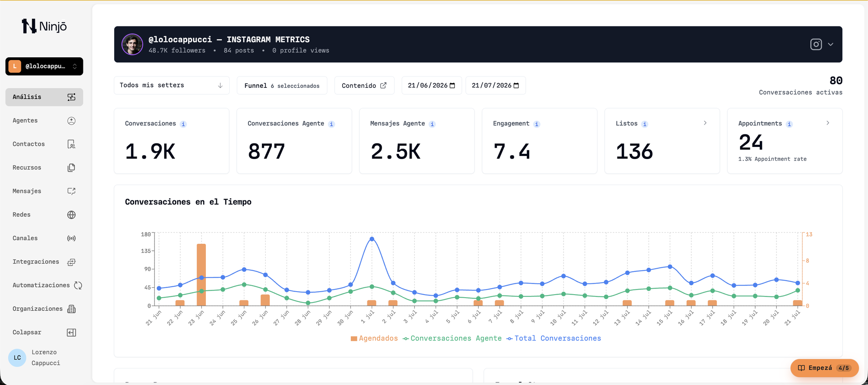Image resolution: width=868 pixels, height=385 pixels.
Task: Click the Conversaciones Agente info icon
Action: coord(331,124)
